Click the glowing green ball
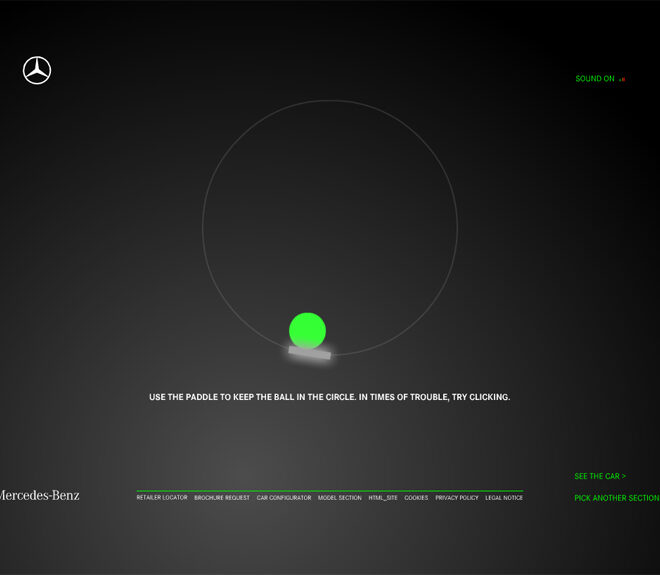The height and width of the screenshot is (575, 660). click(307, 330)
